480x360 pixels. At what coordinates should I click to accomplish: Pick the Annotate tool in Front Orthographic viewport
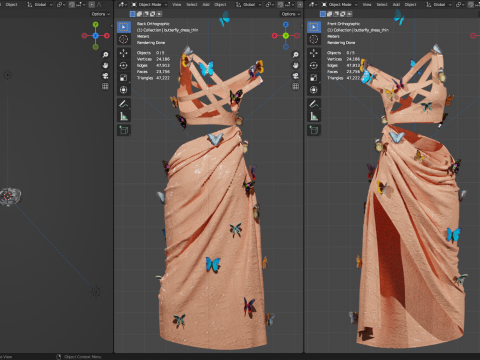point(314,104)
